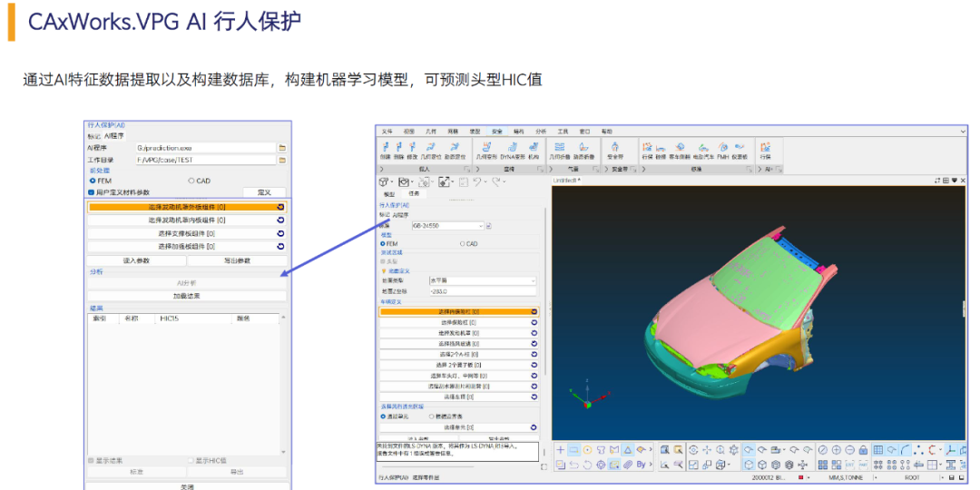Click the curve arc icon in bottom toolbar
The height and width of the screenshot is (490, 980).
tap(905, 449)
